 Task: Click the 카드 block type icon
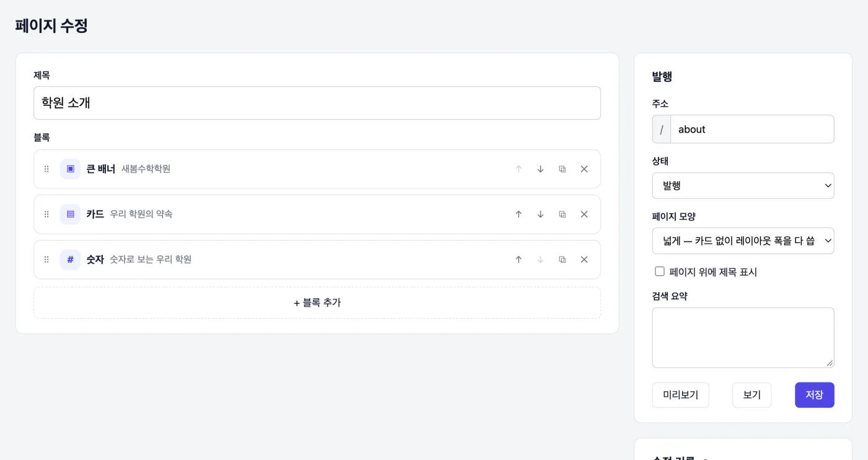click(x=70, y=215)
